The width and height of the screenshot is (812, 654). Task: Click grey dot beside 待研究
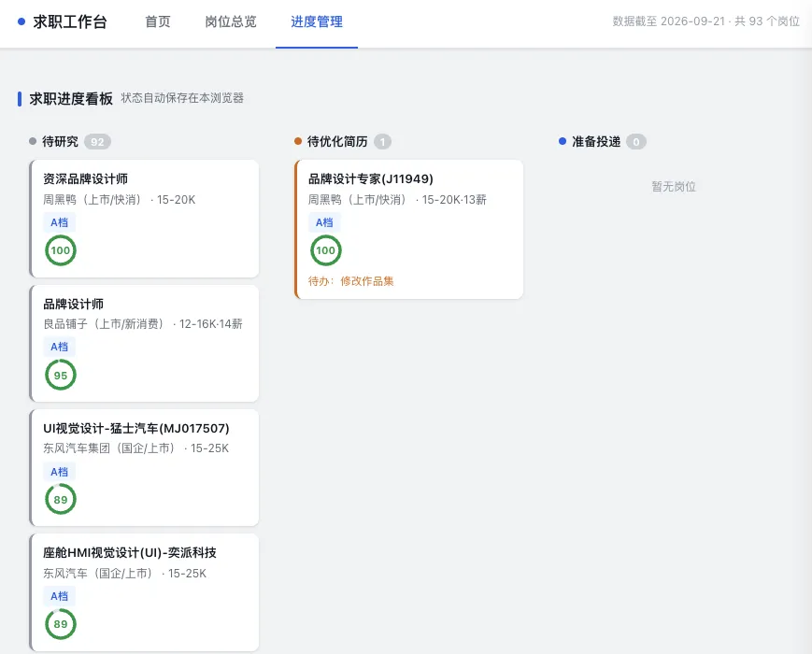point(33,141)
